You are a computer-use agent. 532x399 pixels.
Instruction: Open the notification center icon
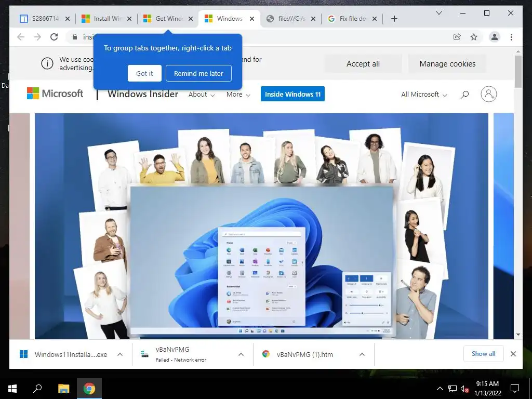coord(515,389)
